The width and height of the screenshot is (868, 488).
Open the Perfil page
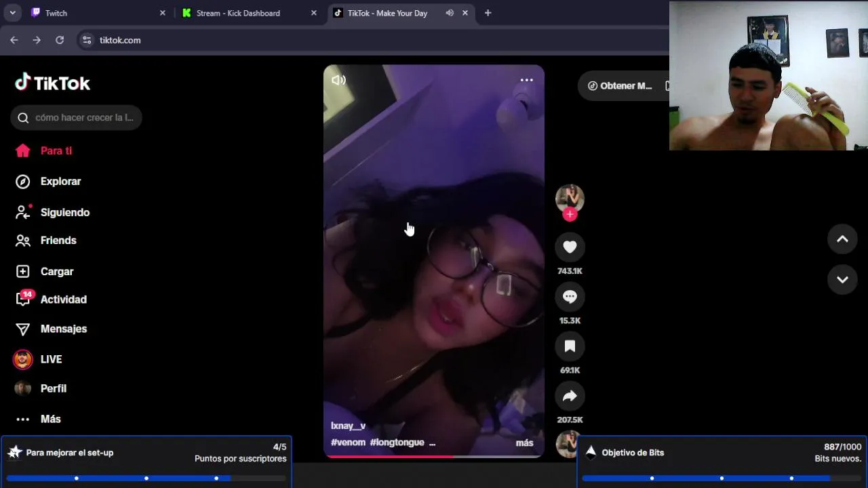click(41, 388)
